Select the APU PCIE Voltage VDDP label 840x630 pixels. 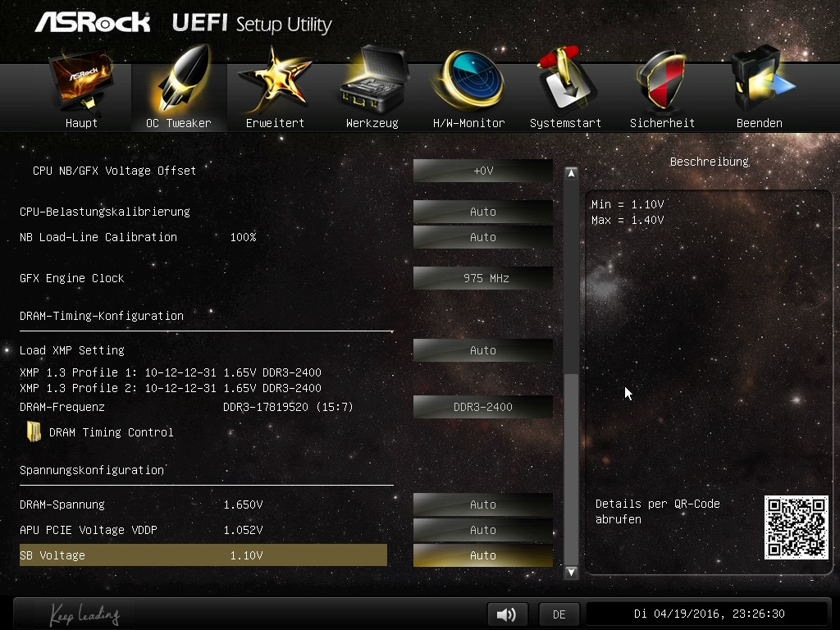(x=89, y=530)
